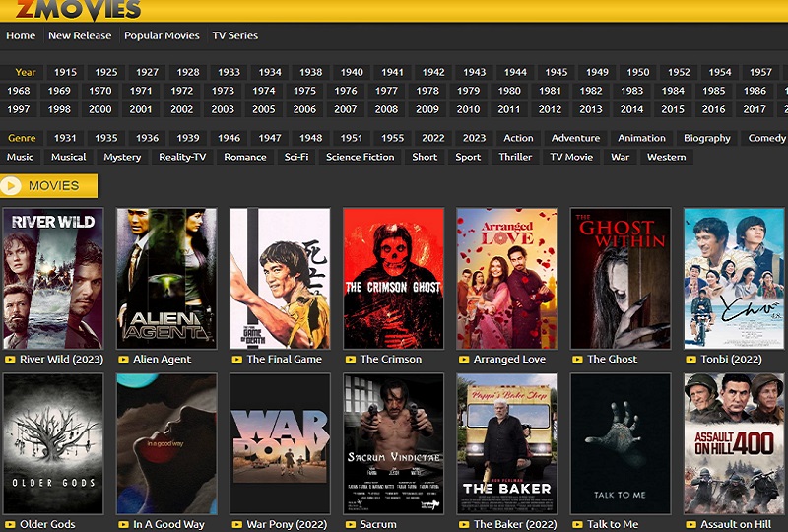Screen dimensions: 788x532
Task: Select the year 1945 filter
Action: (x=557, y=72)
